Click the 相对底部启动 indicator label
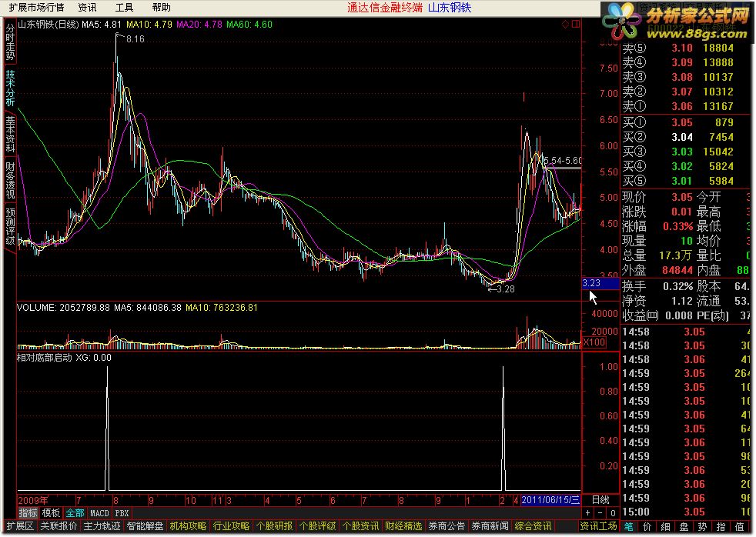The height and width of the screenshot is (537, 756). (45, 357)
